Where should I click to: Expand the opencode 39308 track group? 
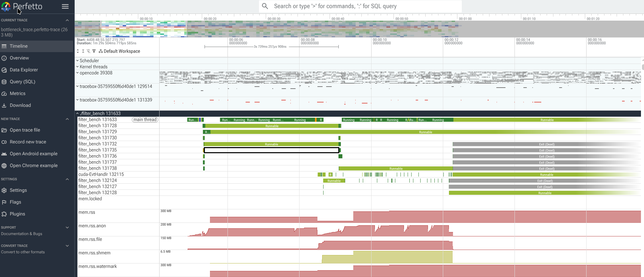click(x=77, y=73)
